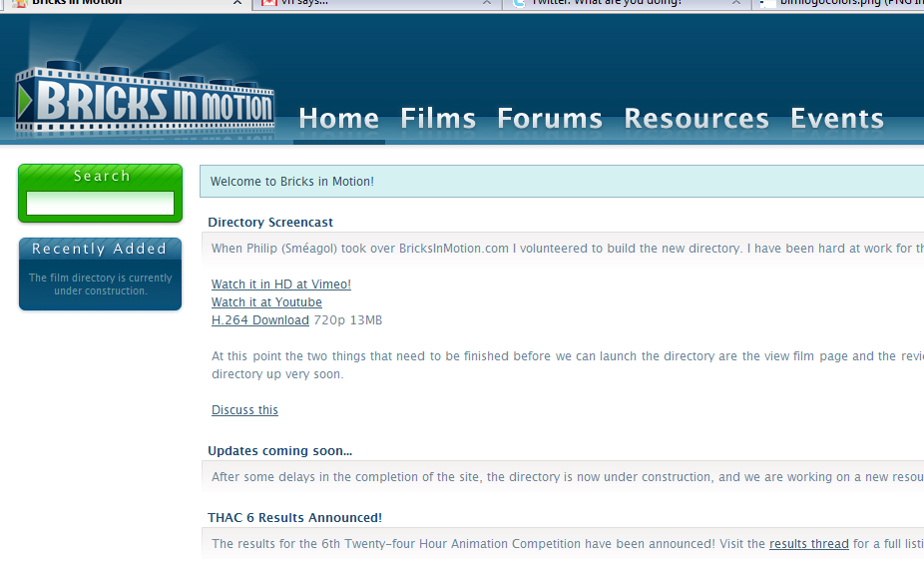
Task: Click the 'Recently Added' panel header
Action: pyautogui.click(x=100, y=249)
